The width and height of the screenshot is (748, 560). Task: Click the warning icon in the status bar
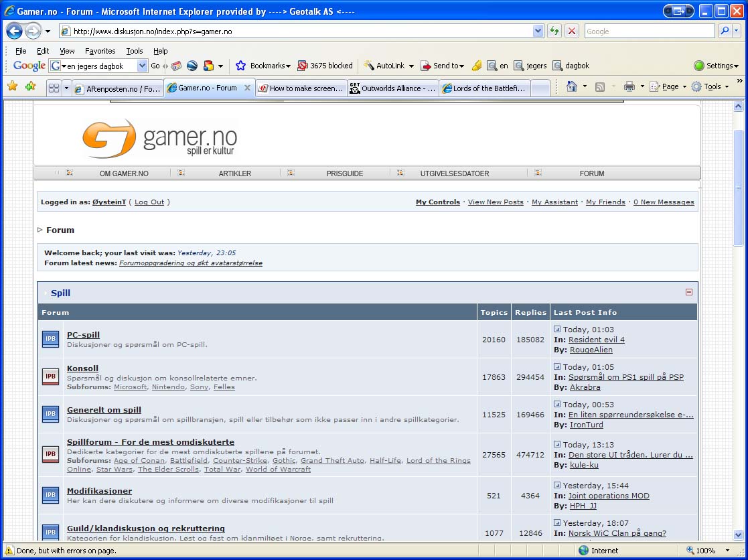point(9,550)
